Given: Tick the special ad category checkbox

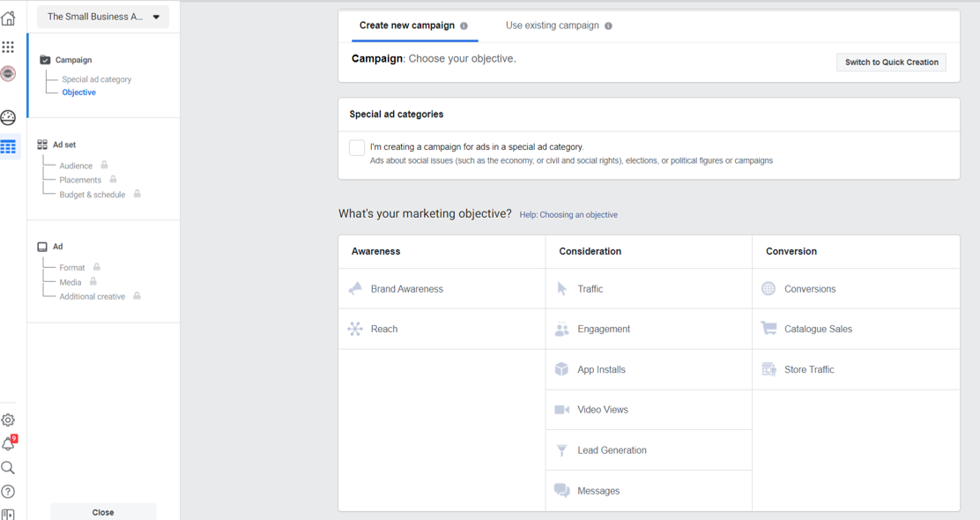Looking at the screenshot, I should [x=357, y=147].
